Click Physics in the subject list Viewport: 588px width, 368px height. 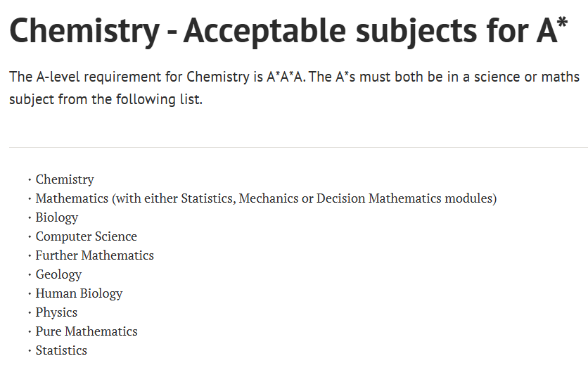coord(56,313)
